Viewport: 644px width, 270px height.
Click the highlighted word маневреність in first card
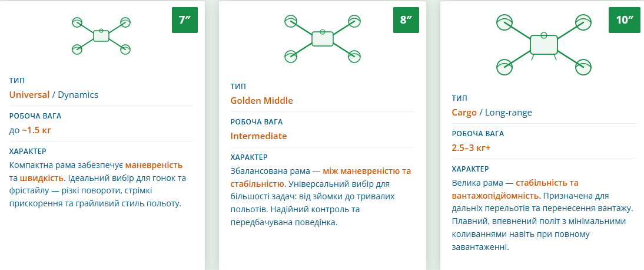click(154, 165)
